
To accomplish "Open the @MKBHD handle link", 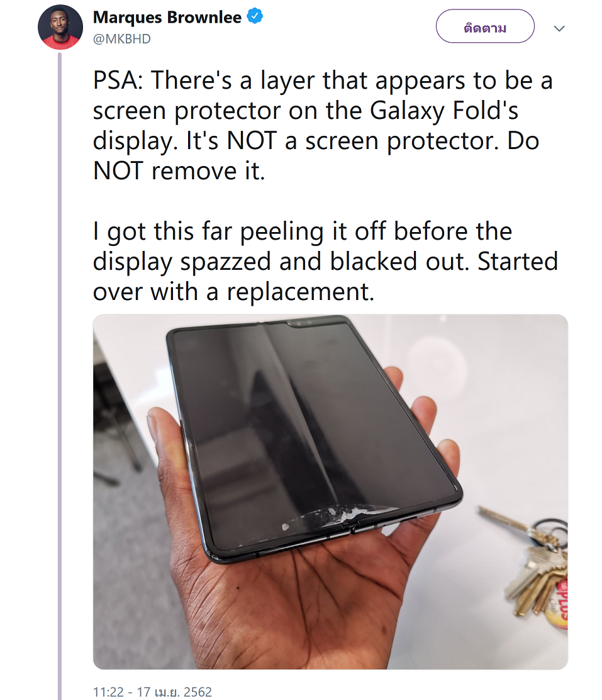I will (122, 39).
